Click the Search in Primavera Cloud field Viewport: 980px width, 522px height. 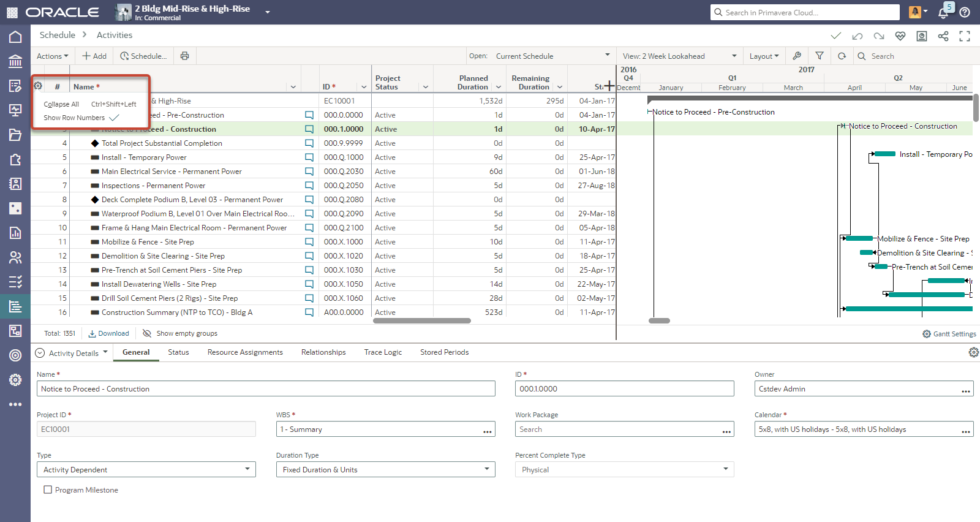click(x=805, y=12)
